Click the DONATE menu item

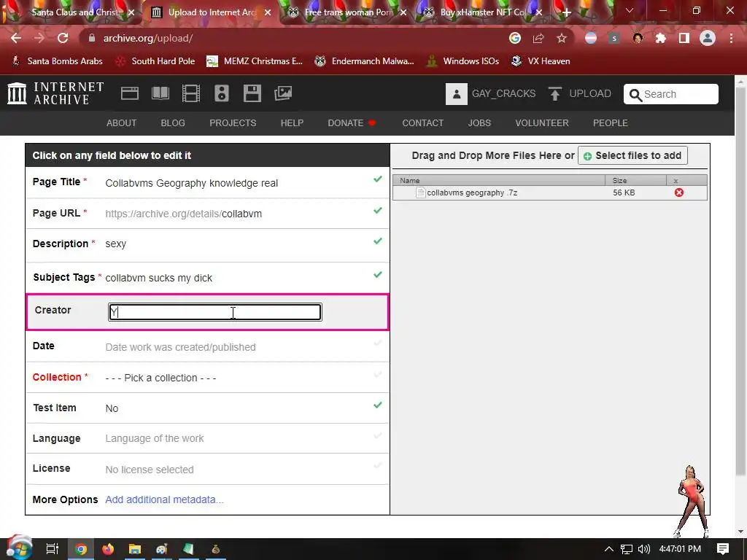tap(352, 122)
